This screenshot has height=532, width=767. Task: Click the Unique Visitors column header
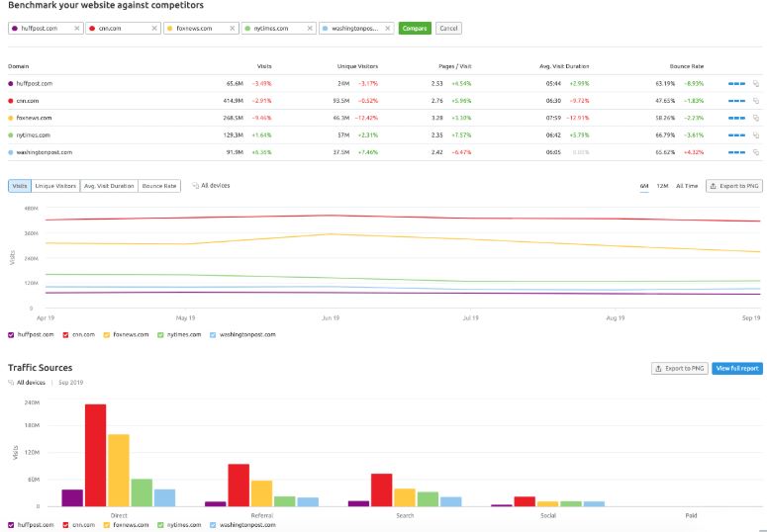pos(357,66)
